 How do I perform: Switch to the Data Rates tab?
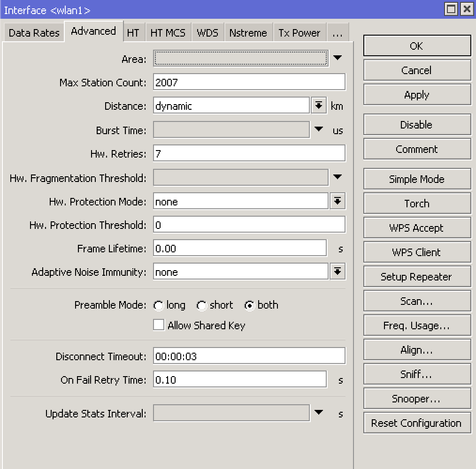click(34, 32)
